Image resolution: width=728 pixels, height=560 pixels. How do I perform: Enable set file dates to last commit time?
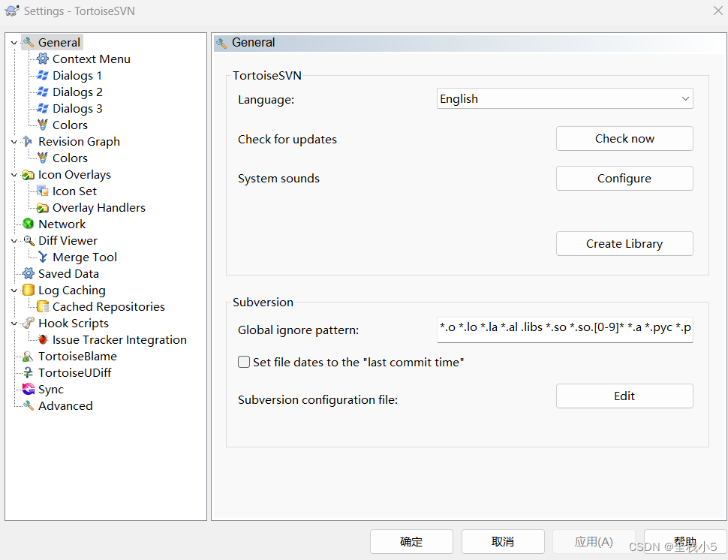[x=244, y=362]
